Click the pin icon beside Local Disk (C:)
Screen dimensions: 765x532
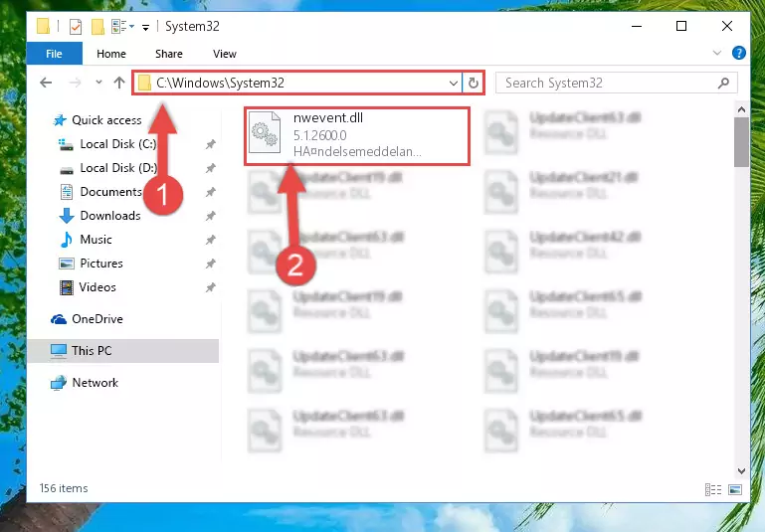point(210,144)
